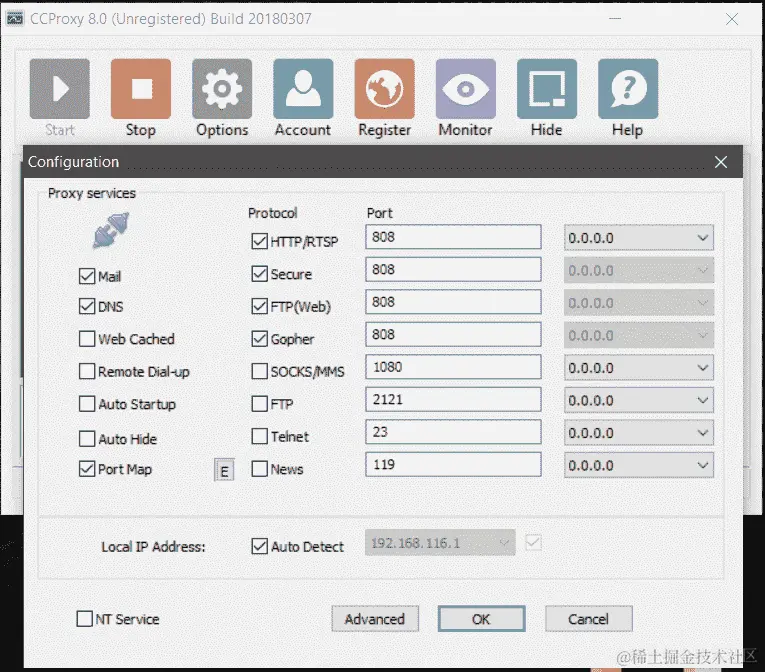Click the proxy services plug icon
The width and height of the screenshot is (765, 672).
coord(111,230)
